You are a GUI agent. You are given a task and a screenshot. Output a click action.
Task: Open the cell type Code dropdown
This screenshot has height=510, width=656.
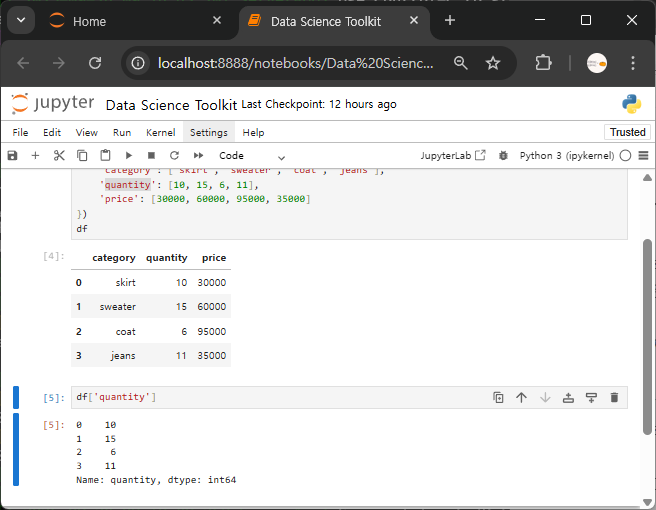pos(252,156)
